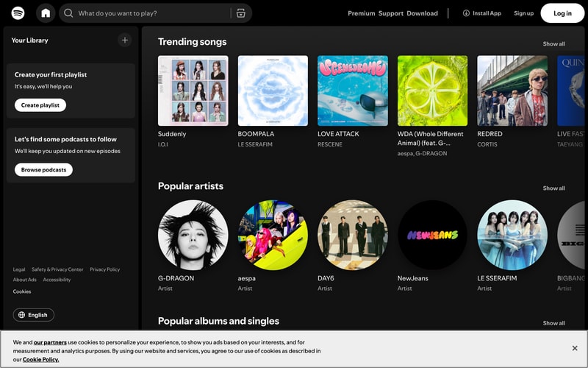Open the LOVE ATTACK cover art

[x=353, y=91]
